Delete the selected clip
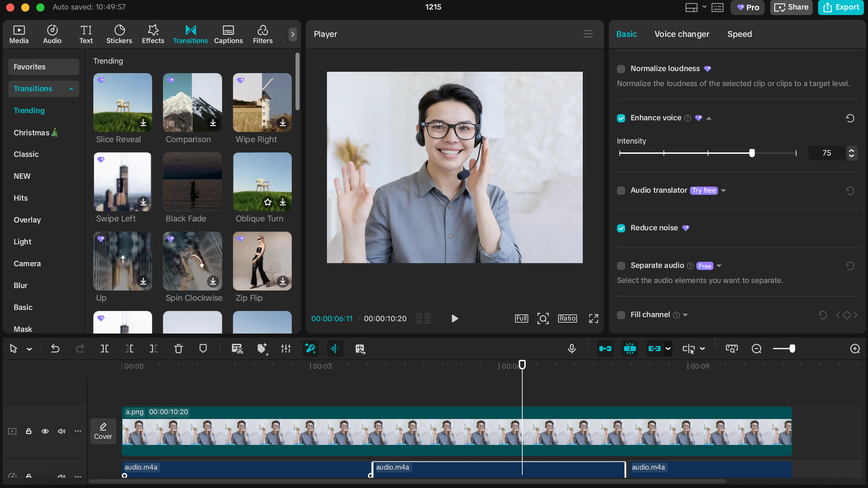This screenshot has width=868, height=488. pos(178,349)
